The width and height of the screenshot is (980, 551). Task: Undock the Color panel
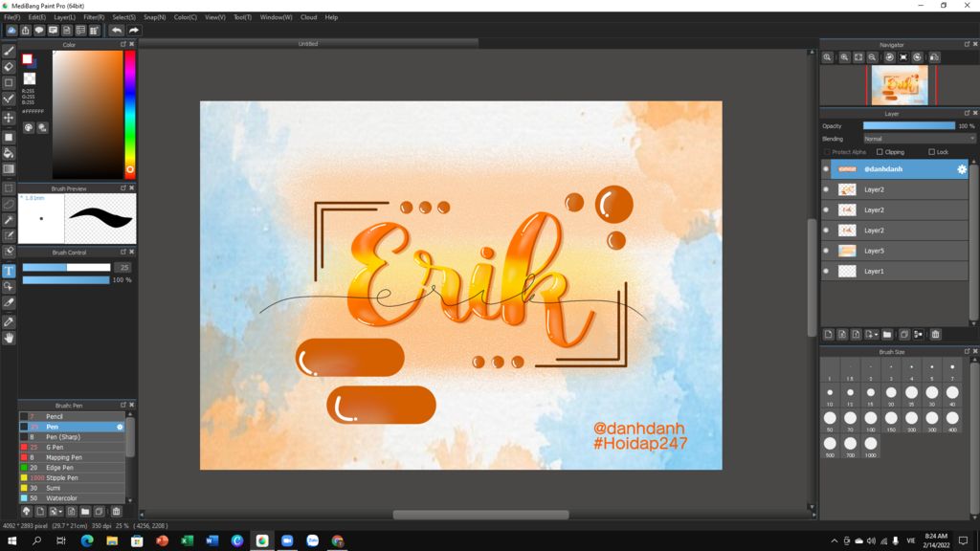pyautogui.click(x=123, y=44)
